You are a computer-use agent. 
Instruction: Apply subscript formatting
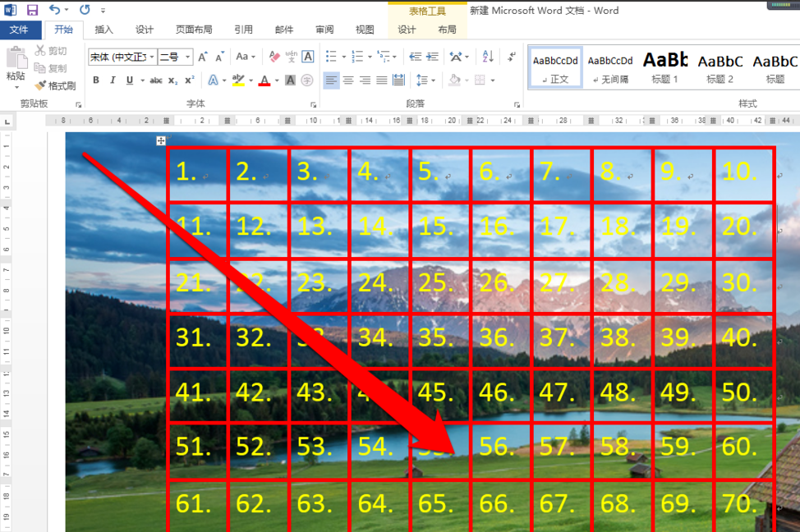pos(173,80)
